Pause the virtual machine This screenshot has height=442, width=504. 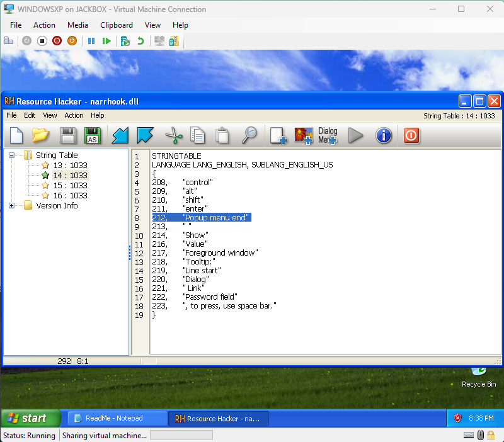91,41
